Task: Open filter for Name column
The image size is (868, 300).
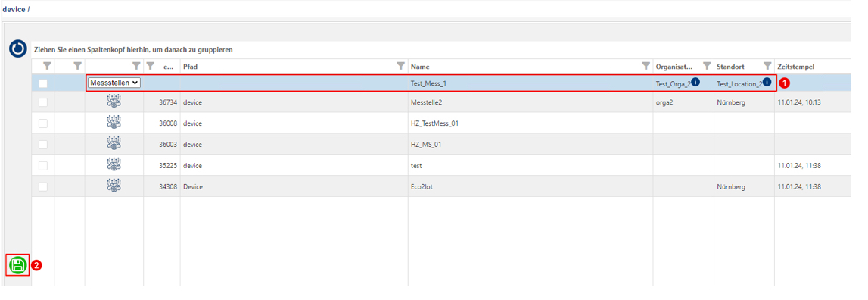Action: pos(646,67)
